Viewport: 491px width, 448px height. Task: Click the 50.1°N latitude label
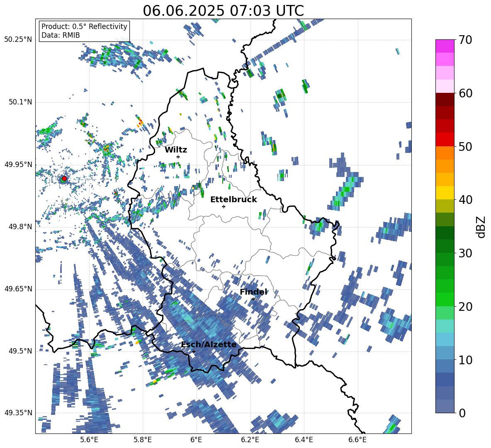(20, 102)
